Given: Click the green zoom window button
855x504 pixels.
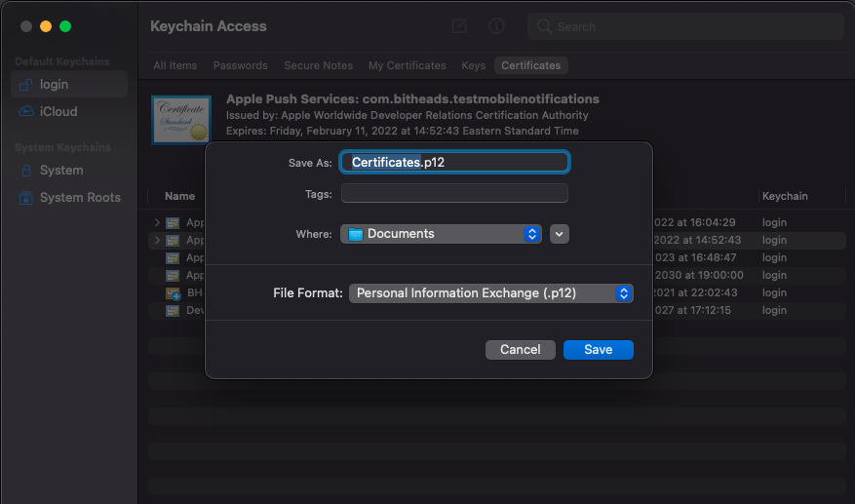Looking at the screenshot, I should click(65, 26).
